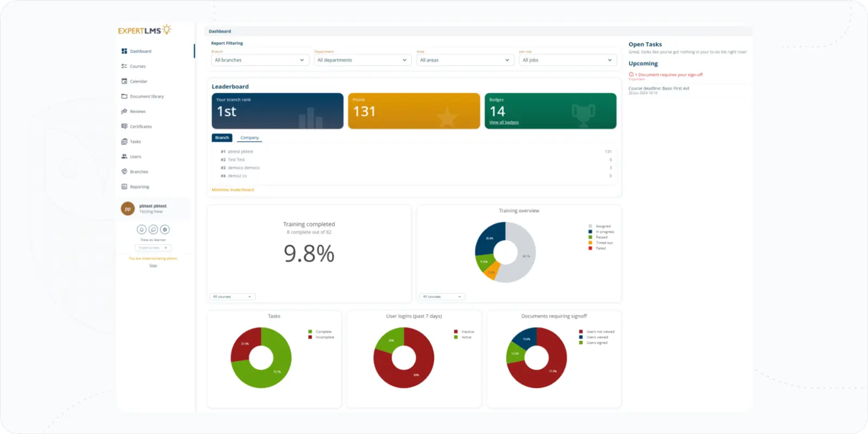The height and width of the screenshot is (434, 868).
Task: Click the Your branch rank 1st card
Action: [277, 111]
